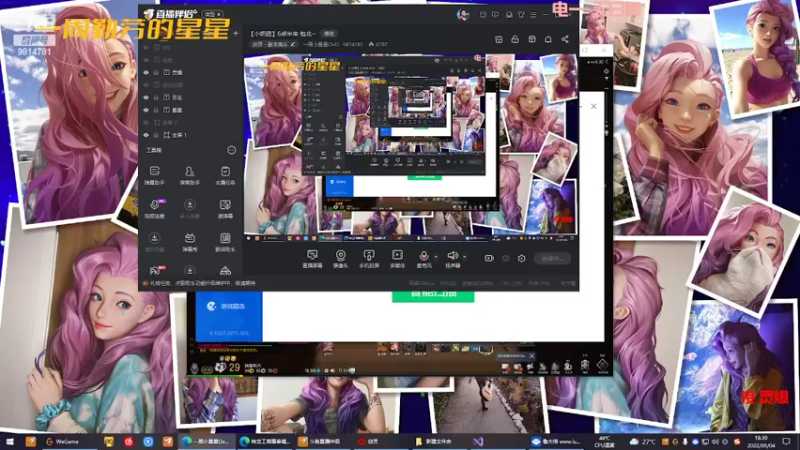Toggle preview eye icon in bottom bar

coord(506,258)
